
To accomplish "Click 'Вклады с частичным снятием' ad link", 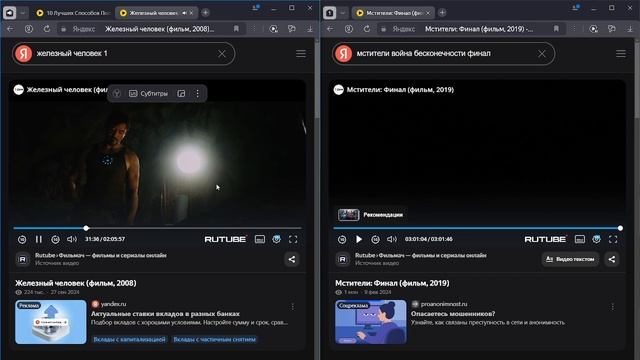I will tap(215, 339).
